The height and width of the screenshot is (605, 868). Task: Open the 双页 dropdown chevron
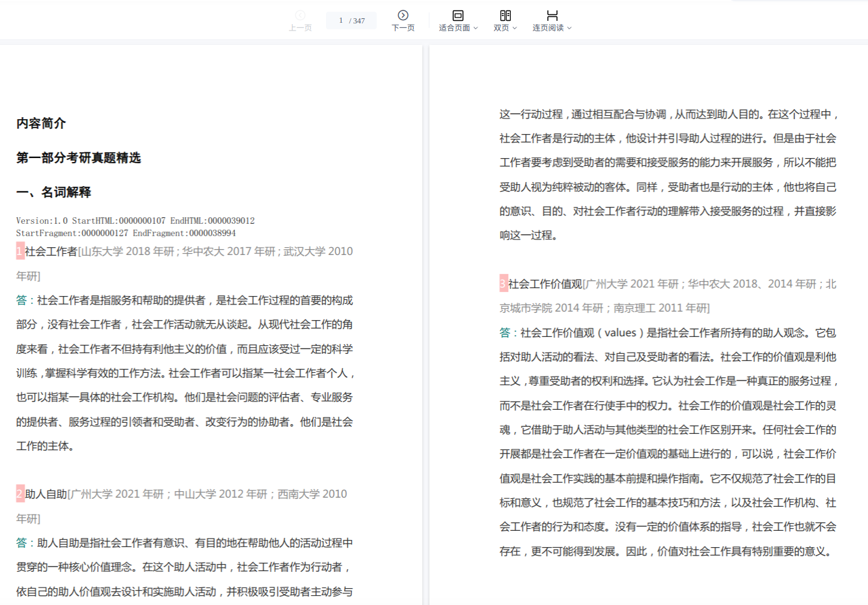[x=515, y=28]
